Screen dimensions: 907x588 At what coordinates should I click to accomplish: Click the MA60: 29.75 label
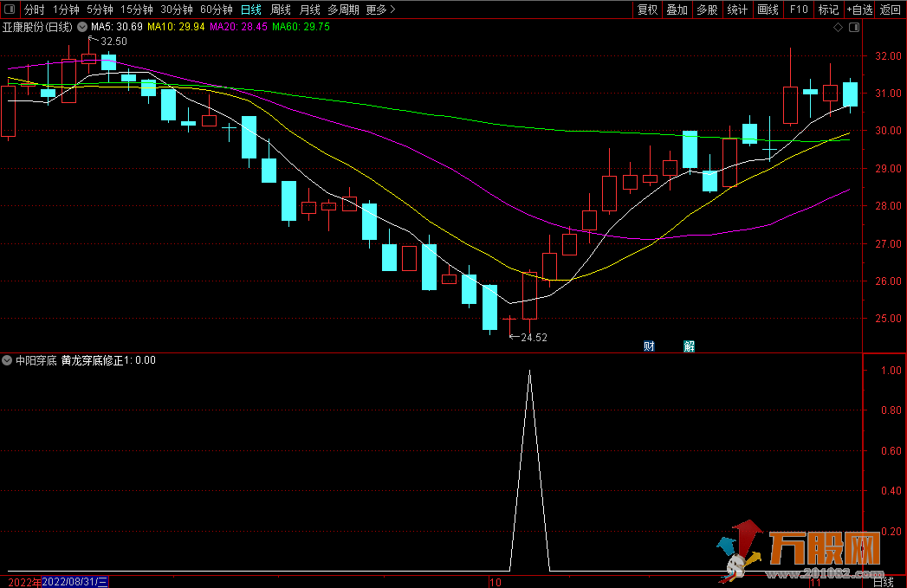(x=301, y=27)
